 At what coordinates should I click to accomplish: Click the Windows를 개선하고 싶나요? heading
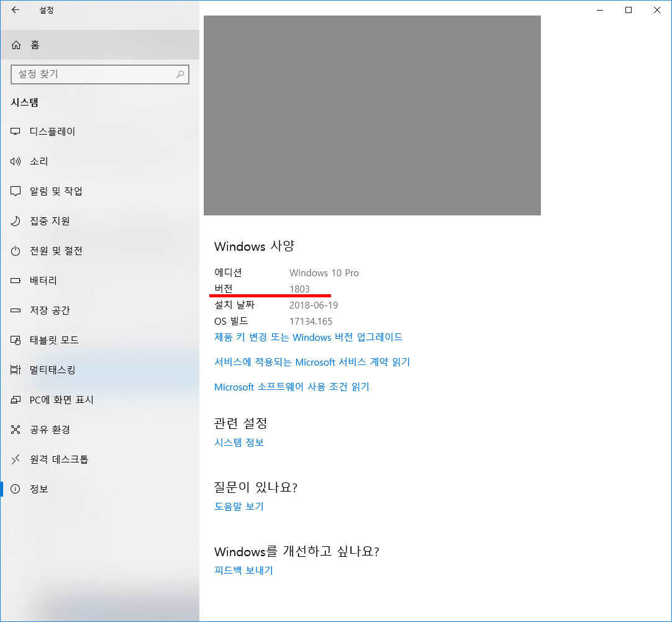point(297,551)
